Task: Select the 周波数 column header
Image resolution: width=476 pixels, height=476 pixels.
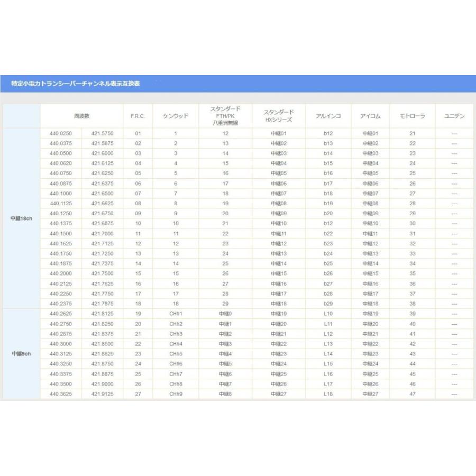Action: click(x=81, y=116)
